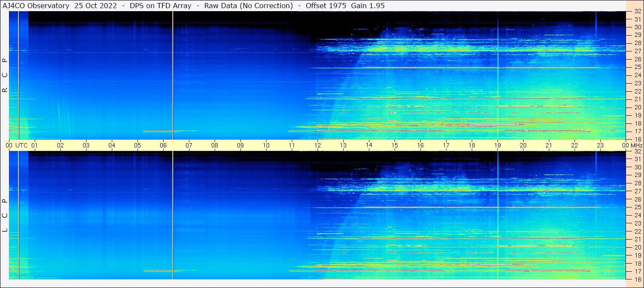The image size is (644, 288).
Task: Click the 07 hour tick label
Action: [189, 145]
